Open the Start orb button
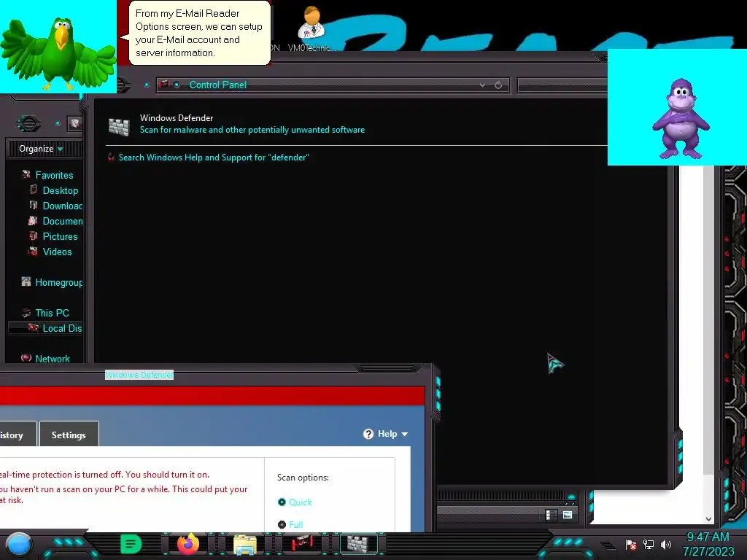Image resolution: width=747 pixels, height=560 pixels. [19, 544]
